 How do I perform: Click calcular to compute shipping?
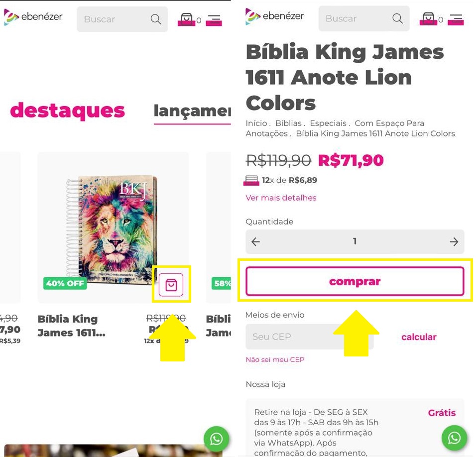pos(418,337)
